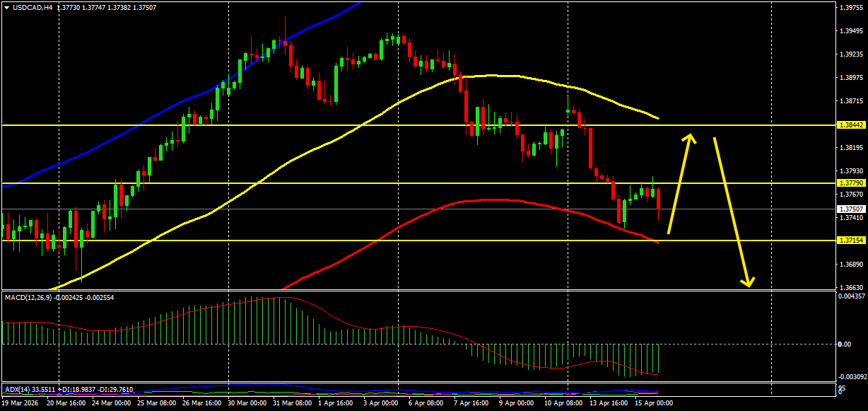868x411 pixels.
Task: Select the 1.38442 horizontal line price tag
Action: coord(851,125)
